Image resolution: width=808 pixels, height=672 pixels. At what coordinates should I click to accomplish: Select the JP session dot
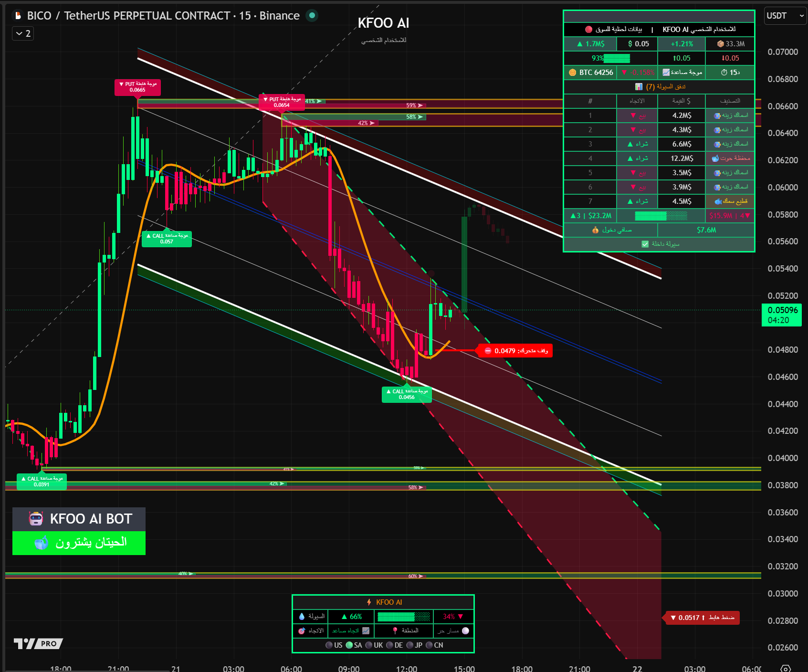410,645
